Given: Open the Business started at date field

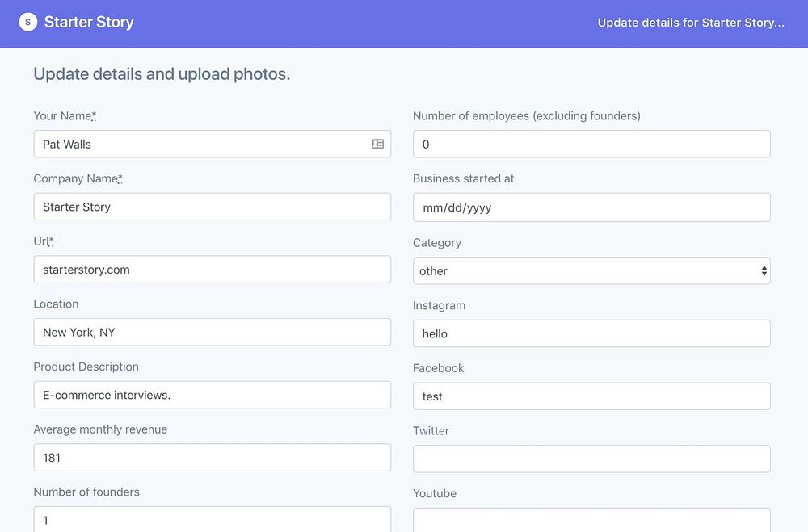Looking at the screenshot, I should click(591, 207).
